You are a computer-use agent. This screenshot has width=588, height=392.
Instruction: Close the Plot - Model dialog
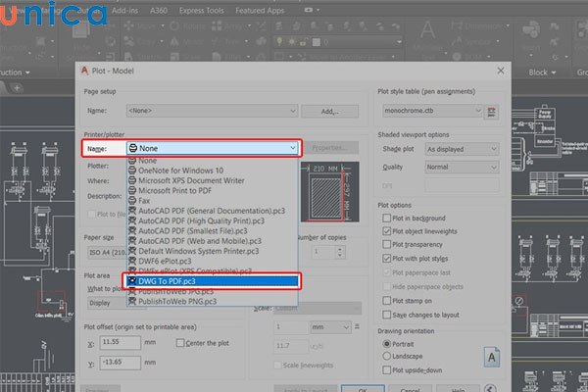click(x=500, y=71)
